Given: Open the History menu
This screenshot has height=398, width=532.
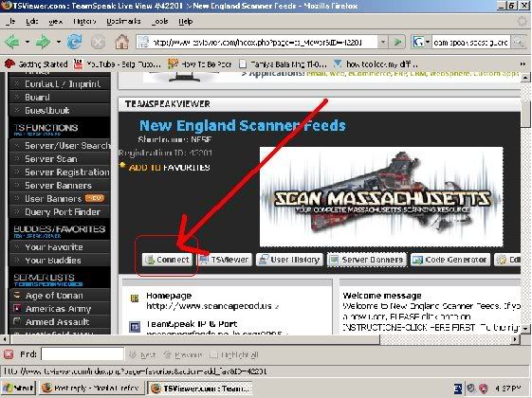Looking at the screenshot, I should point(84,22).
